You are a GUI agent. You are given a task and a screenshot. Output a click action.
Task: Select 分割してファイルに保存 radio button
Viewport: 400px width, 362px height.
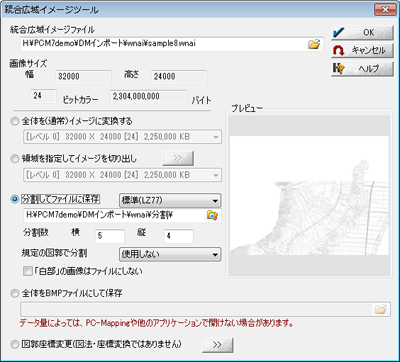pos(15,199)
